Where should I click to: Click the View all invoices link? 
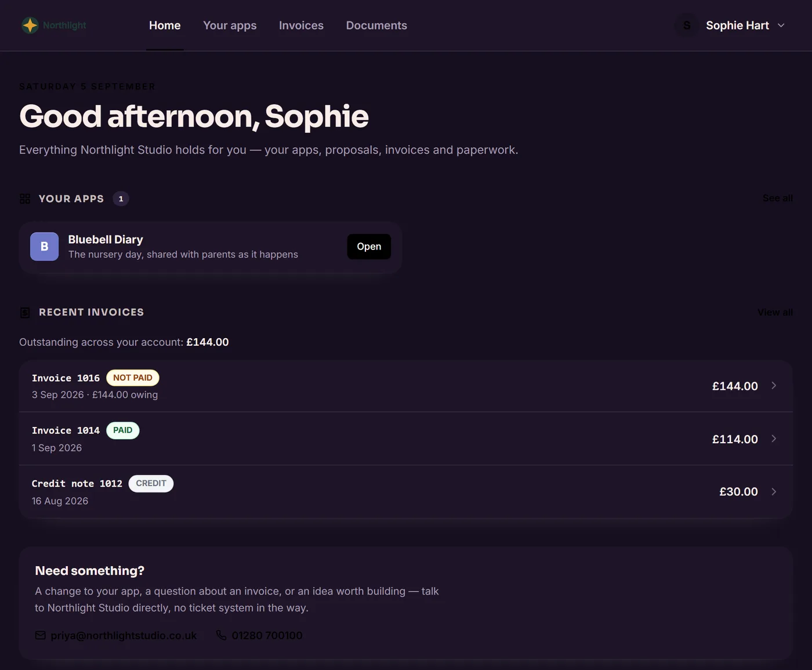775,312
